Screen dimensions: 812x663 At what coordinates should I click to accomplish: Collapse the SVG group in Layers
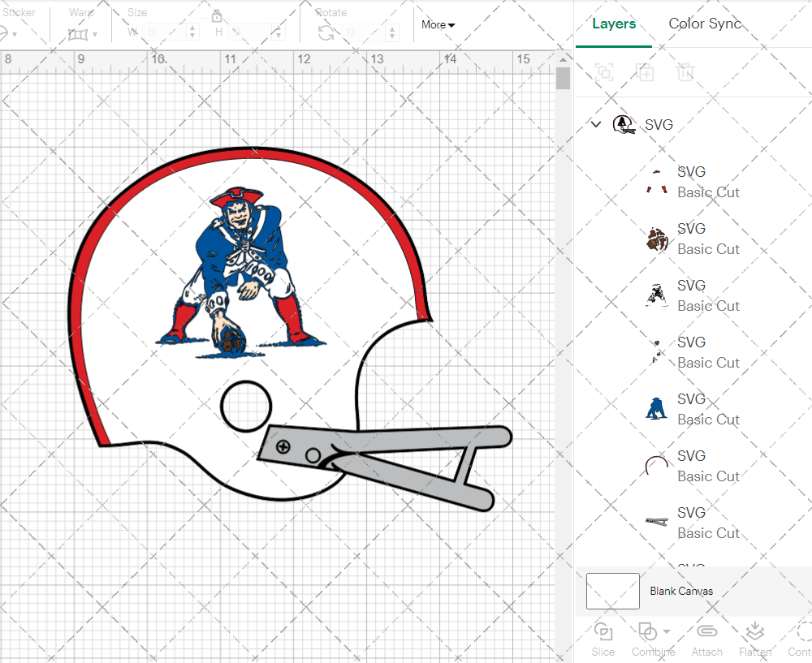[596, 124]
